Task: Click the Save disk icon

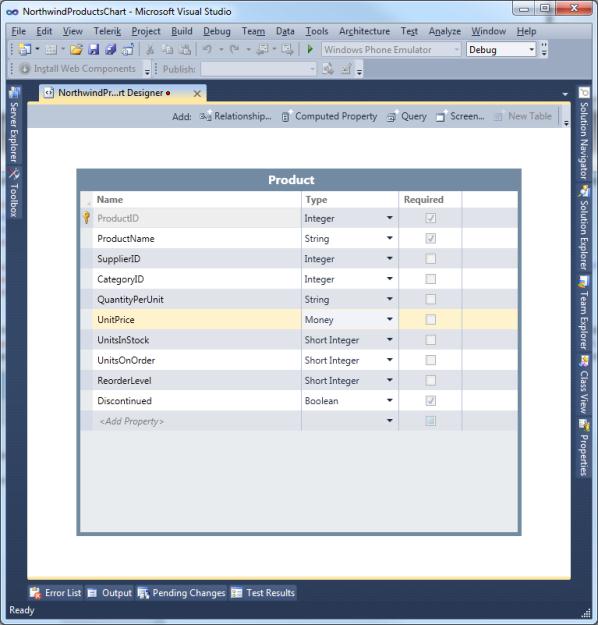Action: pos(94,49)
